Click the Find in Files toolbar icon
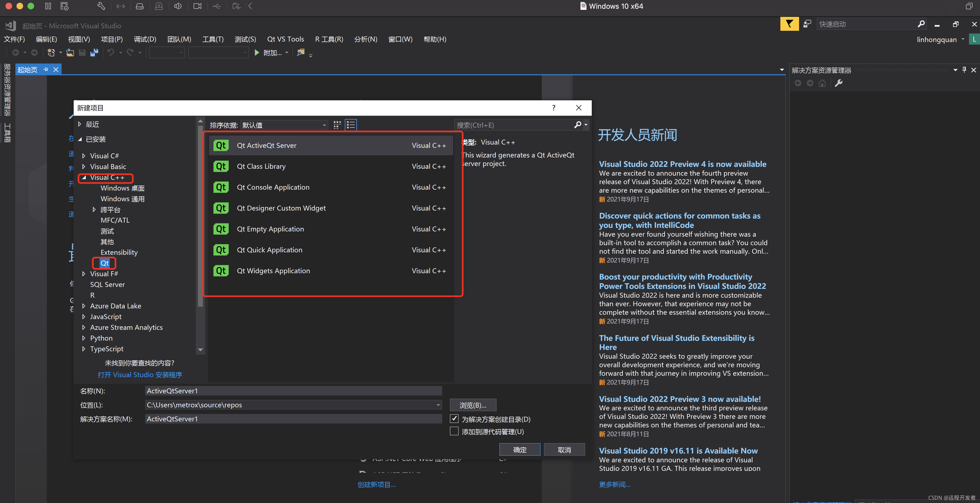This screenshot has width=980, height=503. [301, 52]
